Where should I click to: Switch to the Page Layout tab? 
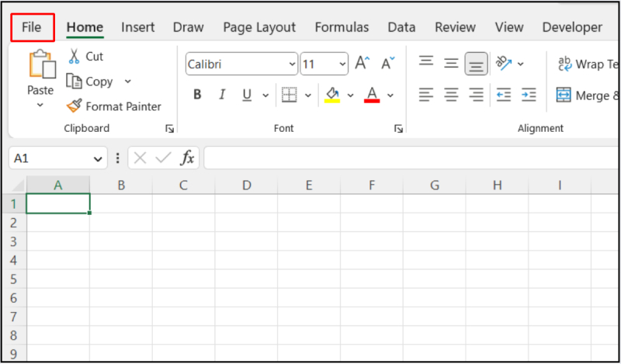259,27
